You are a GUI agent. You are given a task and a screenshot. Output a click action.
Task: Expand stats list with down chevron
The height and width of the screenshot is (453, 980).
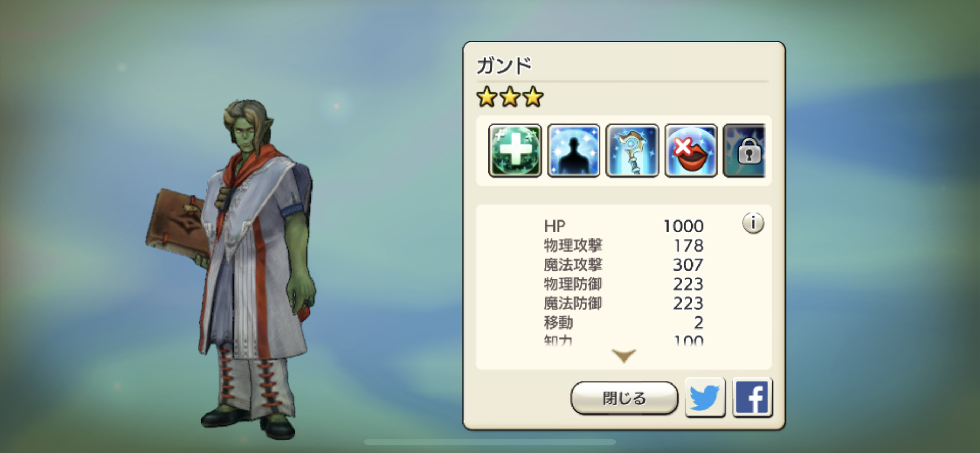tap(624, 356)
